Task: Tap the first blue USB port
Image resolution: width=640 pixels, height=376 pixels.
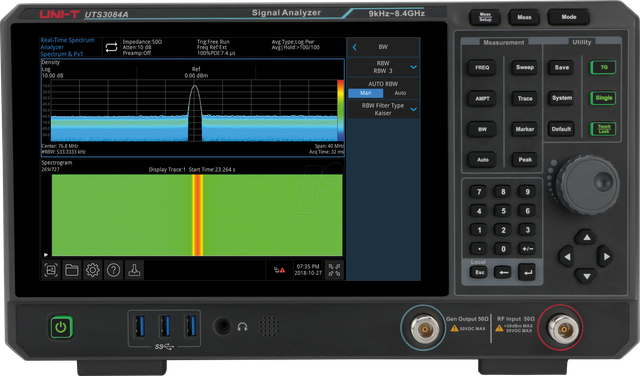Action: (140, 326)
